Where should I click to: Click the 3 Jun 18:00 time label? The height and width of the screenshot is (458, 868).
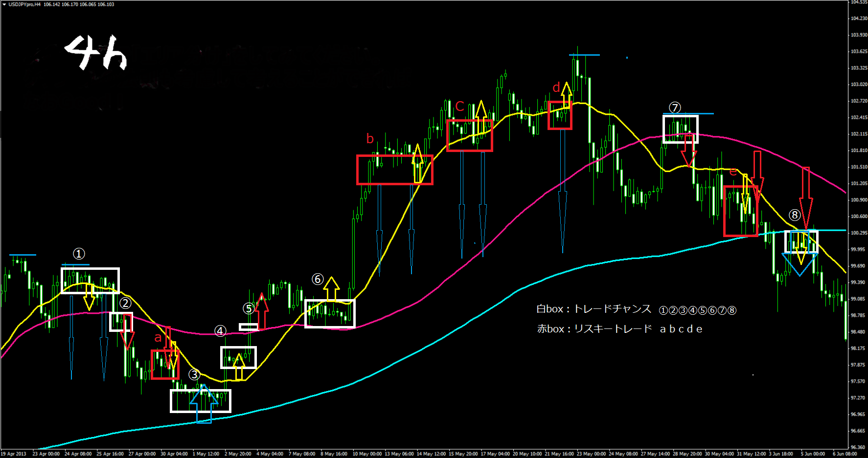coord(781,454)
